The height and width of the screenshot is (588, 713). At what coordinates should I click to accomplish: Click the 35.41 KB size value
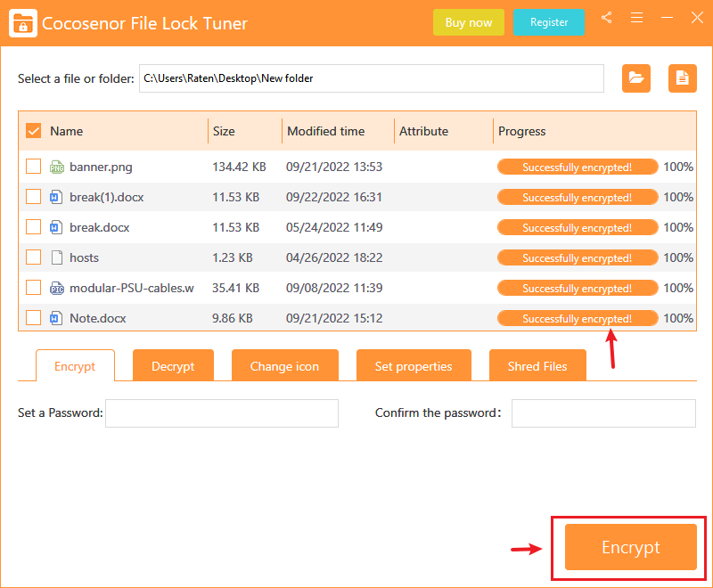235,288
